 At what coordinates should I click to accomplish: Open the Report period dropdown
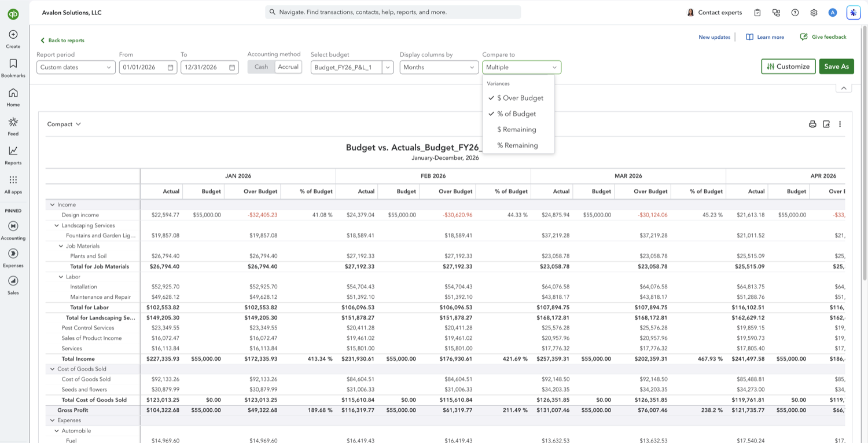[x=76, y=67]
